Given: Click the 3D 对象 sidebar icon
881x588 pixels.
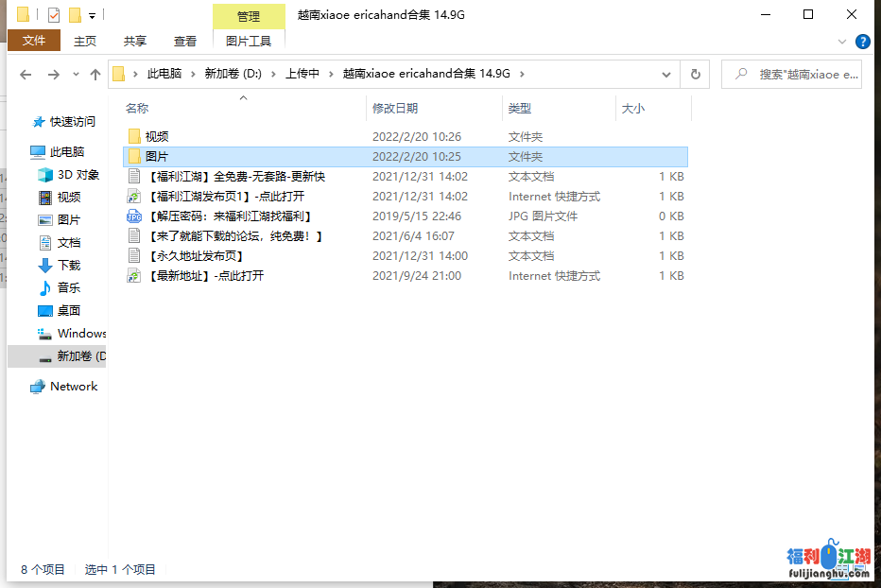Looking at the screenshot, I should point(44,175).
